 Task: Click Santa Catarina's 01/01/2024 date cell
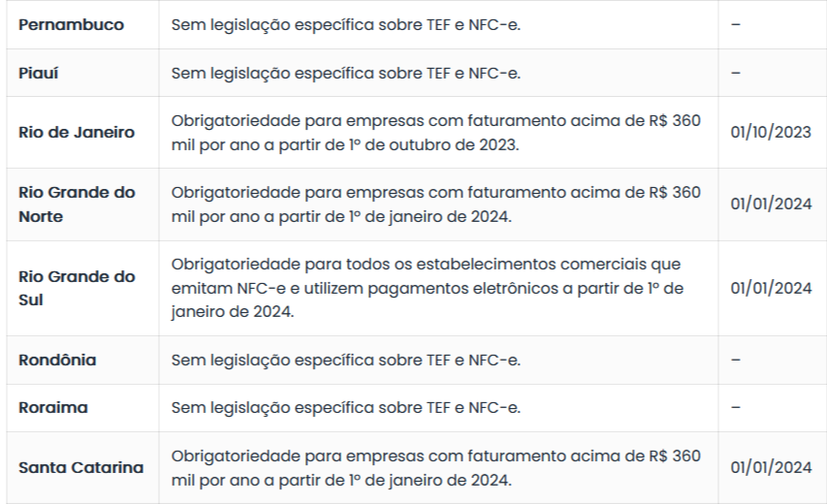[x=772, y=467]
